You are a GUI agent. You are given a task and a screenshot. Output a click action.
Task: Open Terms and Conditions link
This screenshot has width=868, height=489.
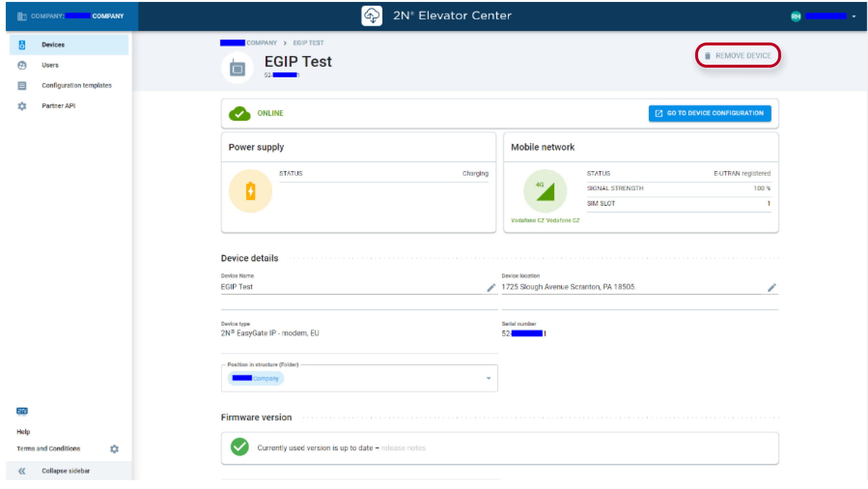pos(48,448)
